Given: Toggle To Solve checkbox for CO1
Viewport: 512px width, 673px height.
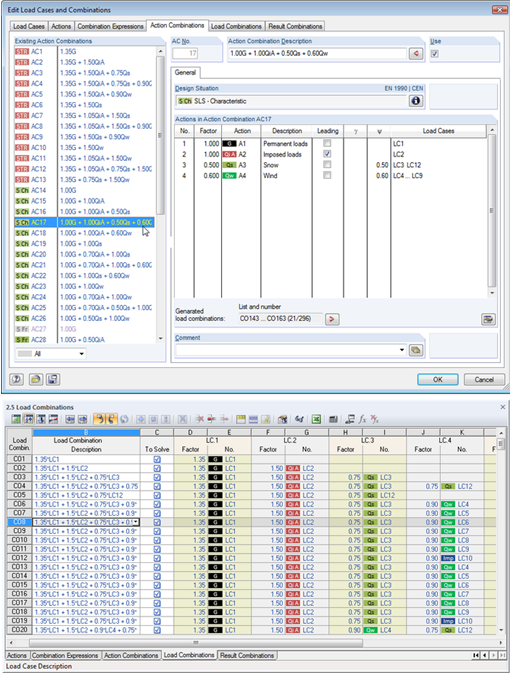Looking at the screenshot, I should point(157,459).
